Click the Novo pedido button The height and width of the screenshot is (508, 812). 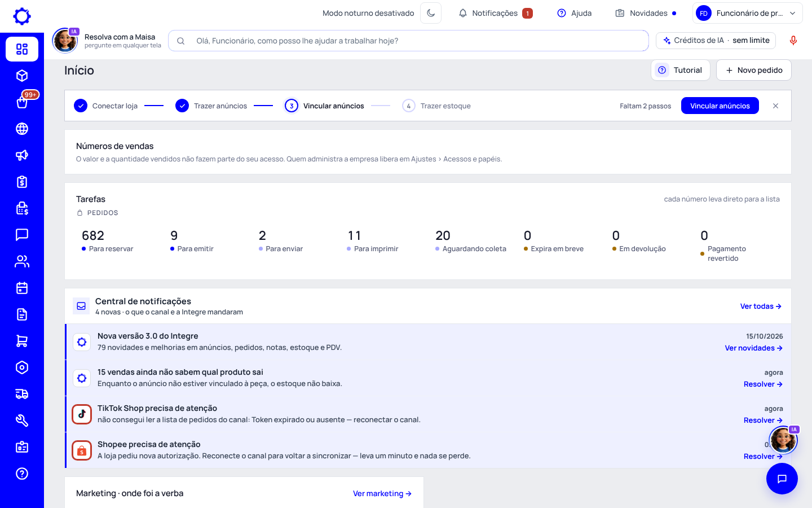[x=753, y=70]
